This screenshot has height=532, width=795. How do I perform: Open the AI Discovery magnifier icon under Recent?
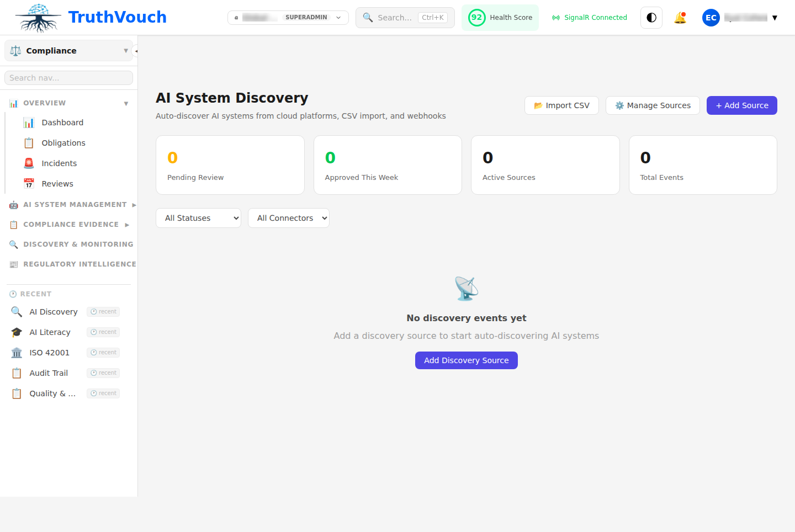(16, 312)
